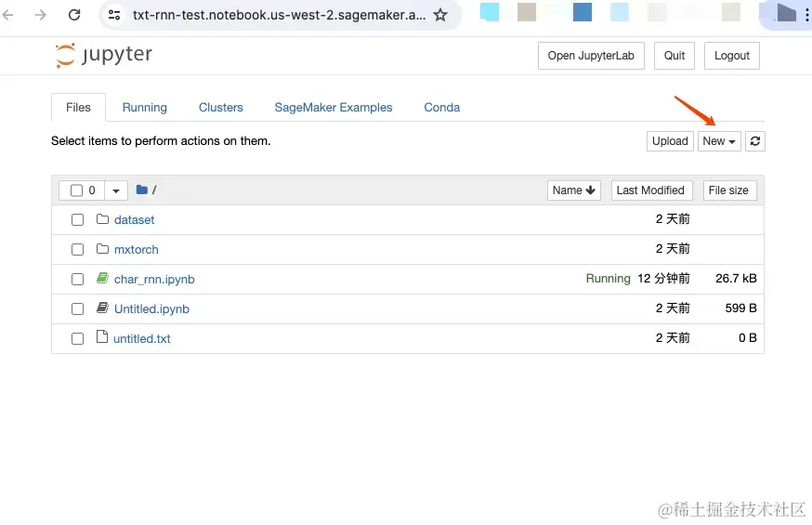
Task: Switch to the Files tab
Action: 78,107
